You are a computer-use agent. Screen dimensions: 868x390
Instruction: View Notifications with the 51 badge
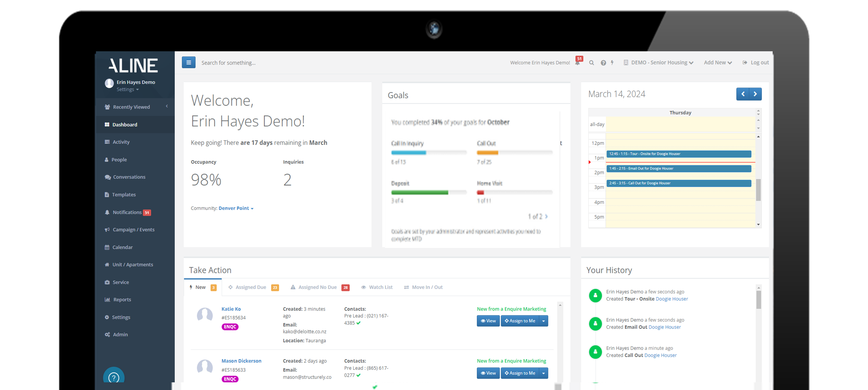click(x=127, y=212)
